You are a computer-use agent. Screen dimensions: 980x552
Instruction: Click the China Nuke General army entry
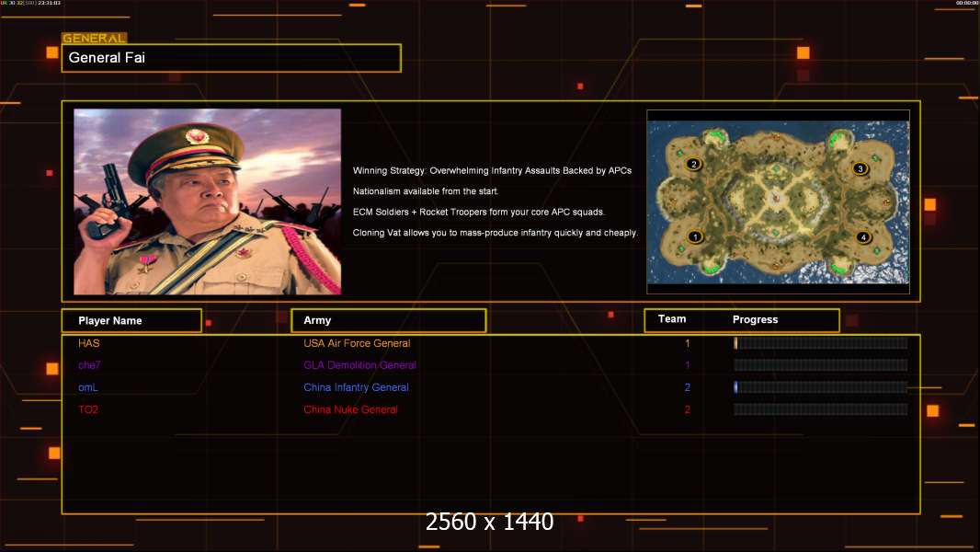coord(350,409)
